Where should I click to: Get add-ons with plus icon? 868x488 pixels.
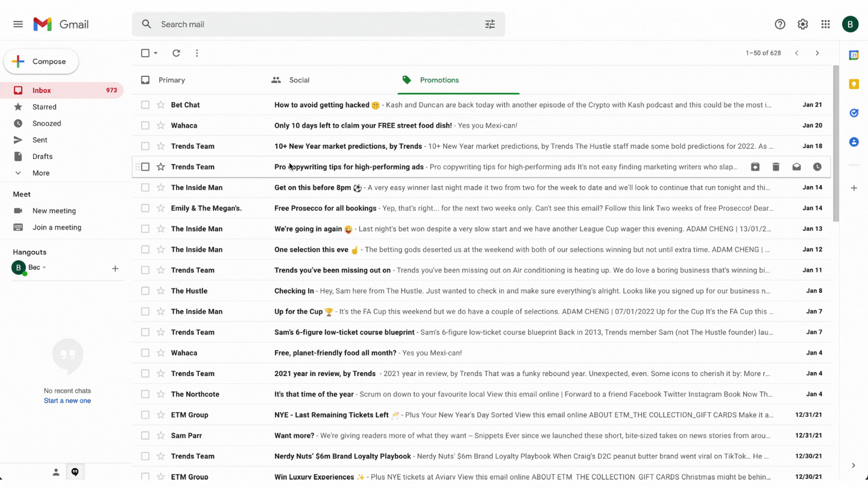[x=854, y=188]
